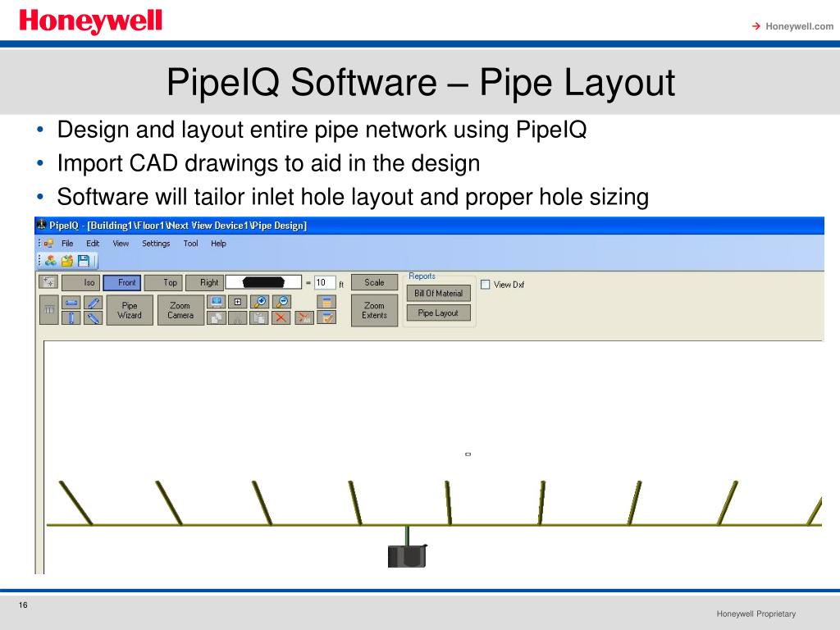Click the monitor display view icon
The image size is (840, 630).
(217, 302)
